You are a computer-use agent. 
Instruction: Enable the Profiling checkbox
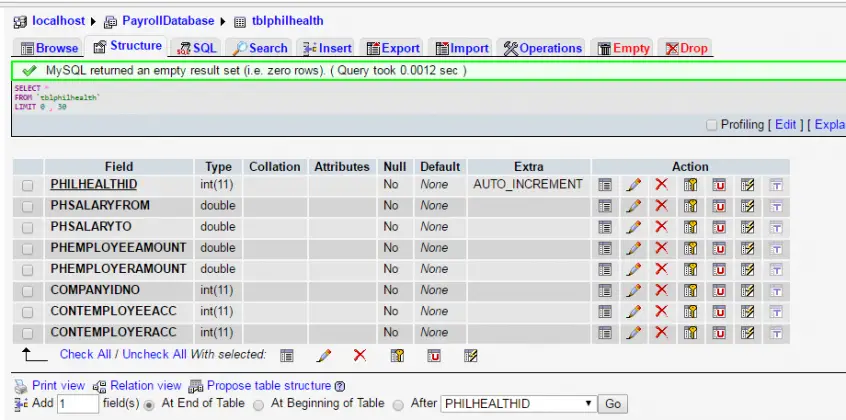pos(711,125)
